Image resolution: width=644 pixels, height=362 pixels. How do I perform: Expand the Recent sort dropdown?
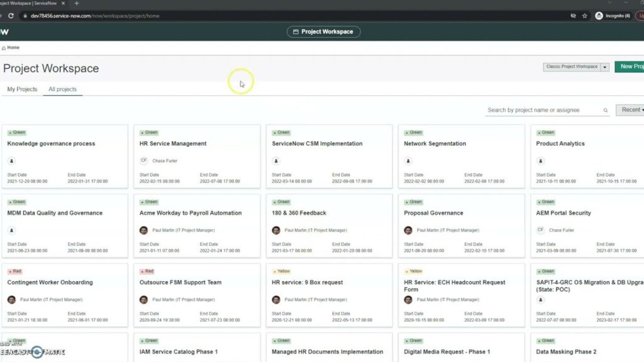point(630,109)
